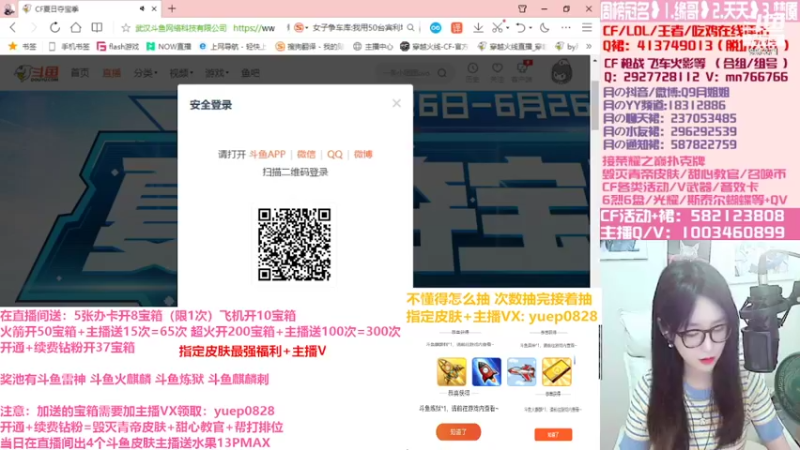Click the airplane gift thumbnail
The image size is (800, 450).
521,371
